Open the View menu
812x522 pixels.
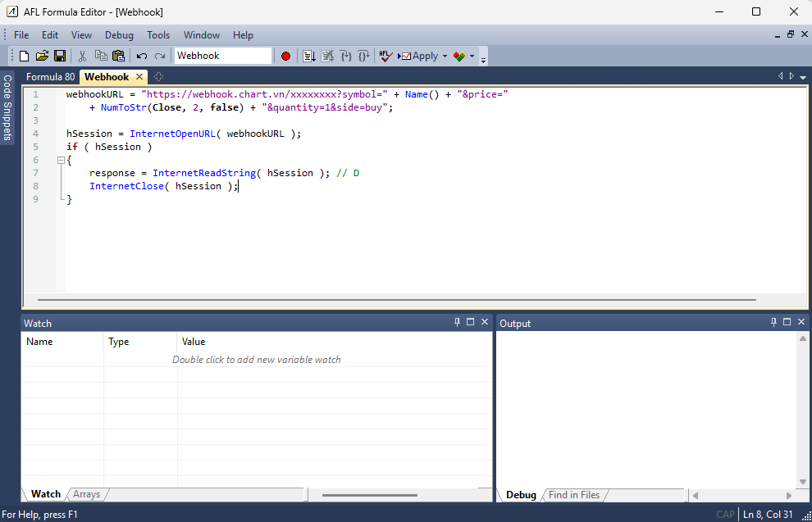coord(81,35)
